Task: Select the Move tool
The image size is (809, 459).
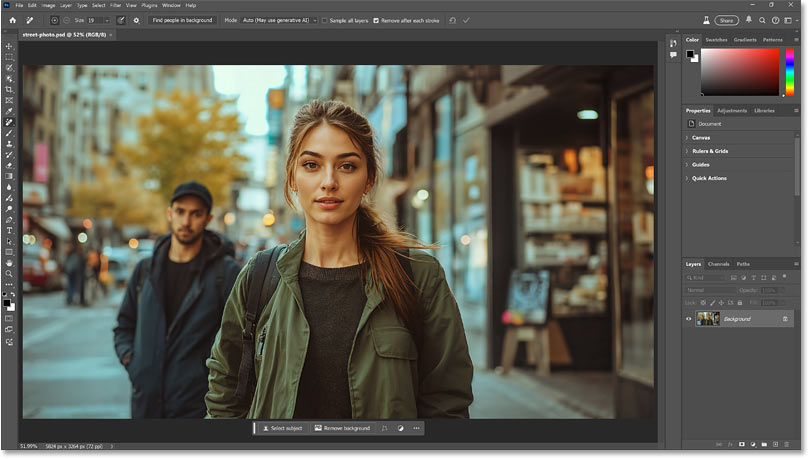Action: point(9,46)
